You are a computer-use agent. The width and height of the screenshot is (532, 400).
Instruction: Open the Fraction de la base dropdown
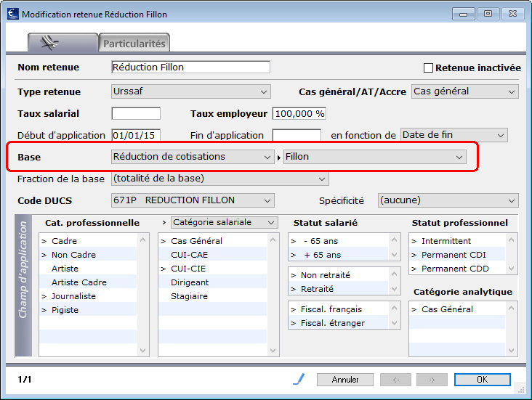220,179
